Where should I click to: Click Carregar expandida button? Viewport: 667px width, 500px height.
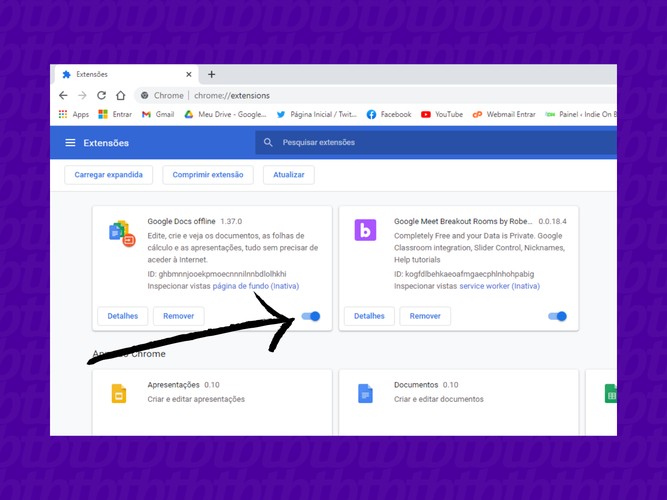pos(108,175)
